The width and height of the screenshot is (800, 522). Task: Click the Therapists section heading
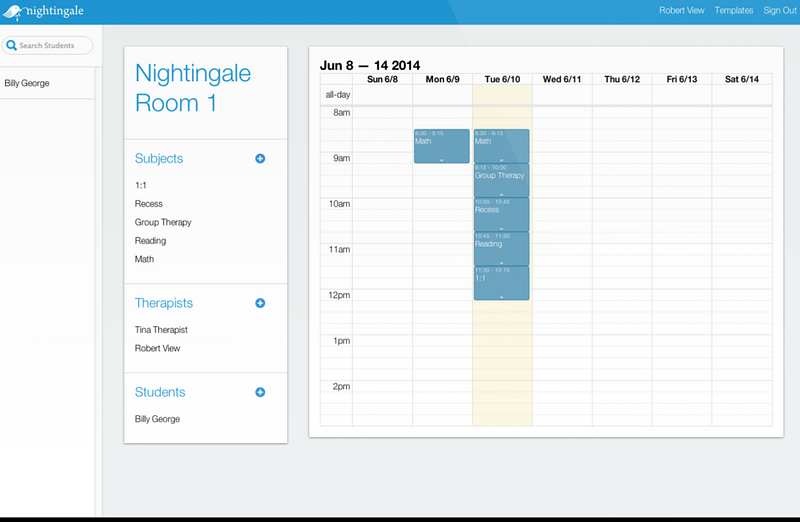164,303
